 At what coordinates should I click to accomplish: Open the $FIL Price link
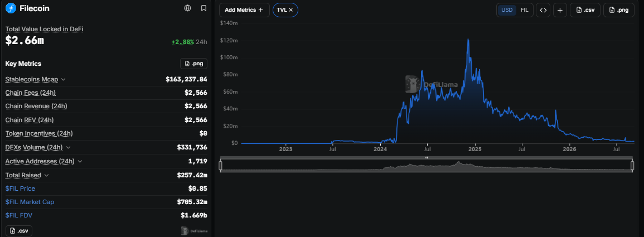point(20,188)
